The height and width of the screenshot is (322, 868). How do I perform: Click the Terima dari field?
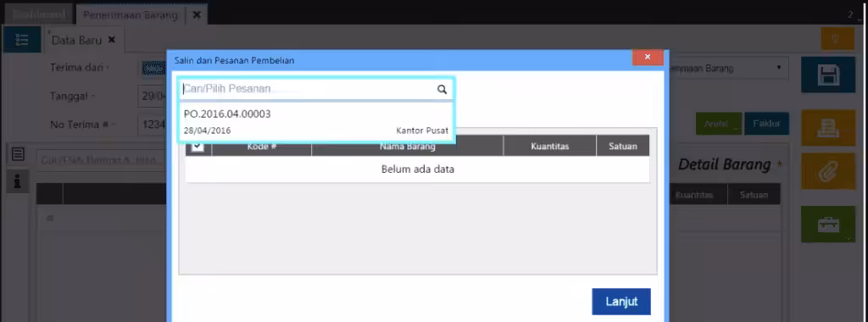(x=153, y=68)
